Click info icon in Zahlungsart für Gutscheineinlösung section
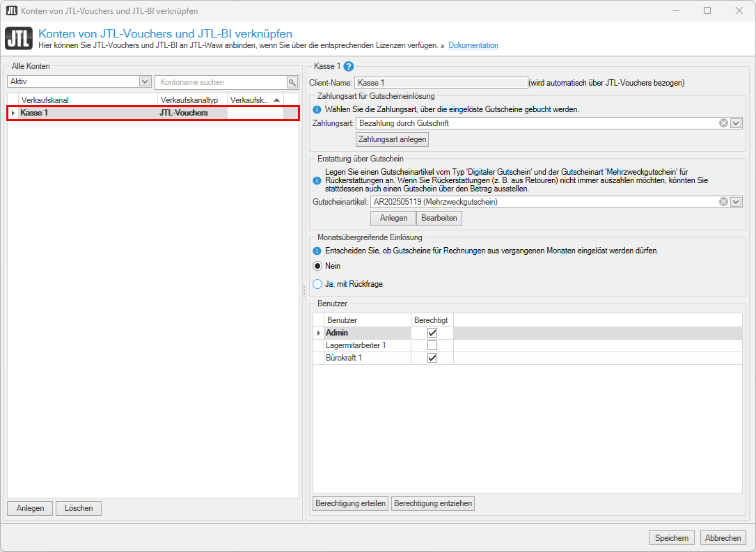The image size is (756, 552). coord(317,109)
